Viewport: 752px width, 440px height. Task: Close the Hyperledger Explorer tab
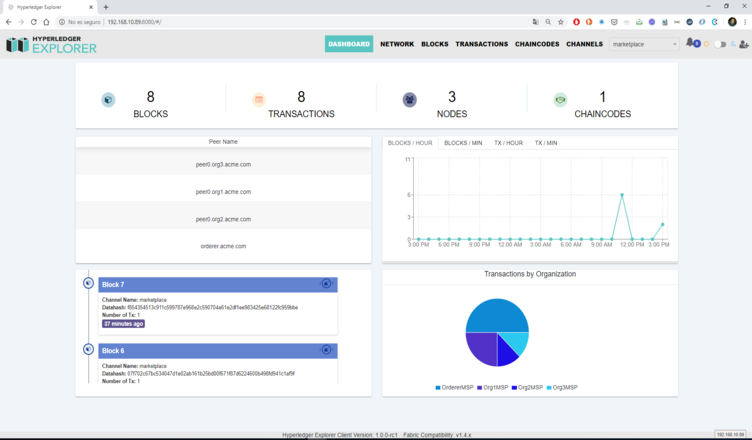(x=91, y=7)
